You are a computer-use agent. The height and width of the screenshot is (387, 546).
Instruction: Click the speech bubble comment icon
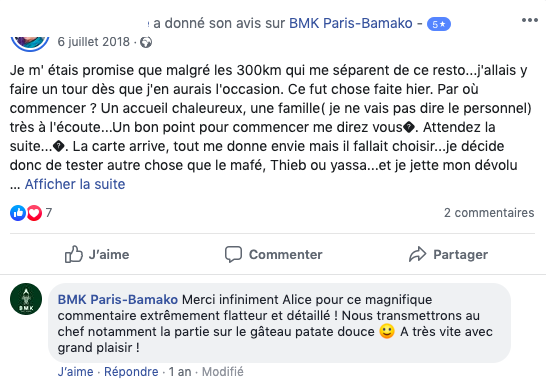point(233,254)
